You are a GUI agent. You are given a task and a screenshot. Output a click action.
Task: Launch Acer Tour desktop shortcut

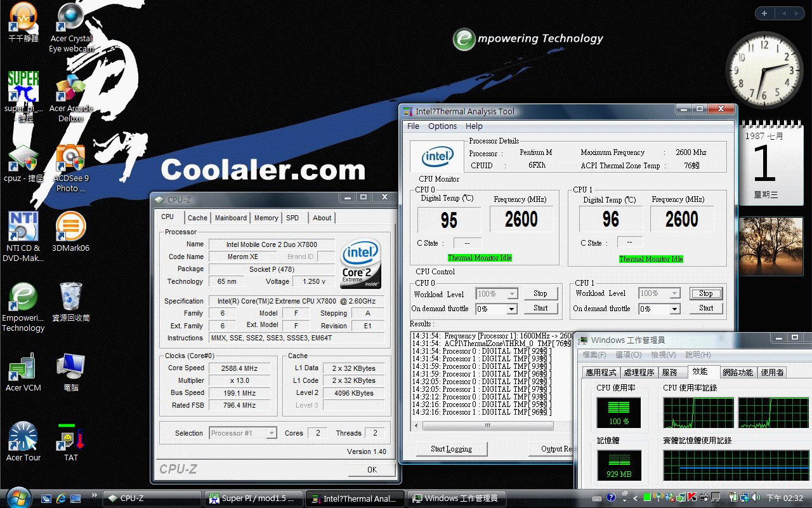(23, 442)
